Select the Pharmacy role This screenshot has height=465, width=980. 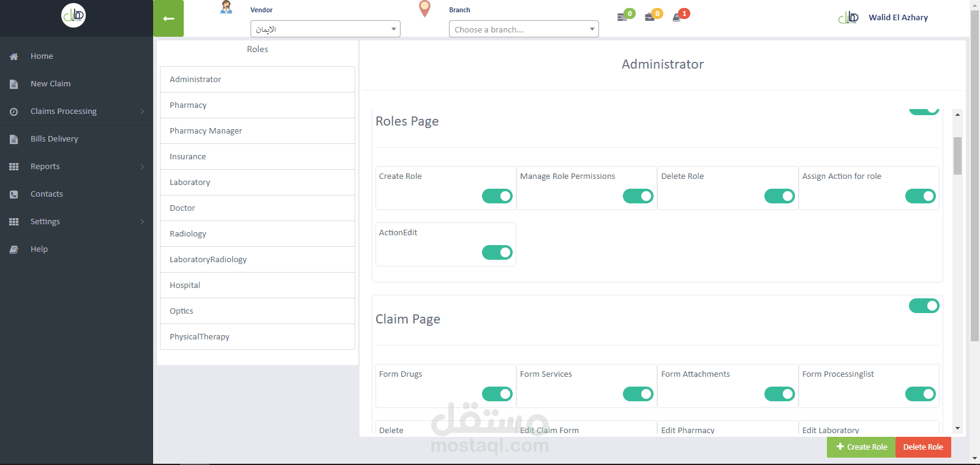[x=257, y=105]
